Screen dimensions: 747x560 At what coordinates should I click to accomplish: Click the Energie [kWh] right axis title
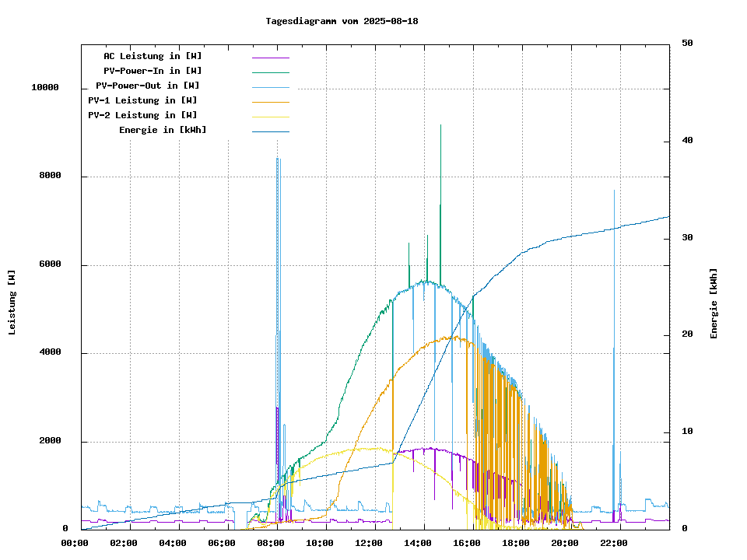(x=714, y=303)
